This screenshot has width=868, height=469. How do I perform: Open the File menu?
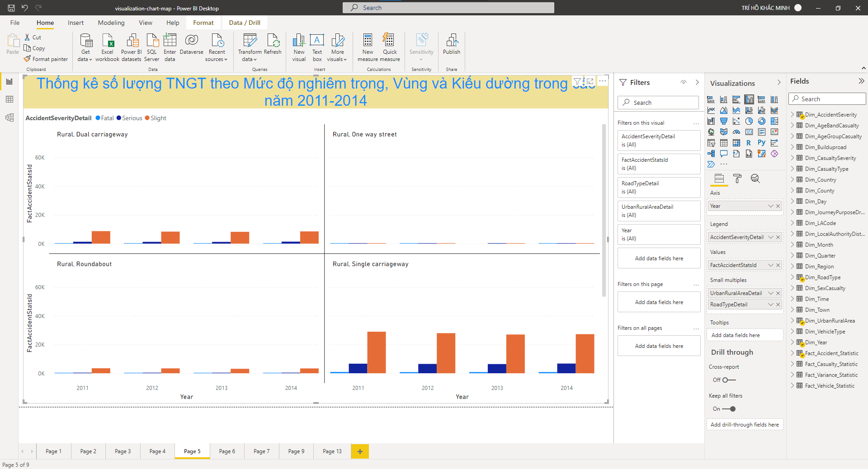point(15,23)
